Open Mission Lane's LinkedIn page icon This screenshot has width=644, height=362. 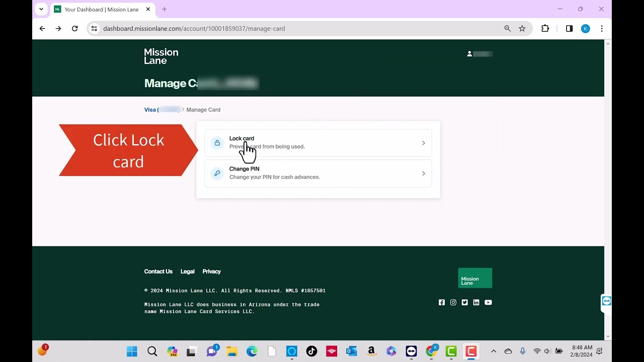click(x=476, y=302)
